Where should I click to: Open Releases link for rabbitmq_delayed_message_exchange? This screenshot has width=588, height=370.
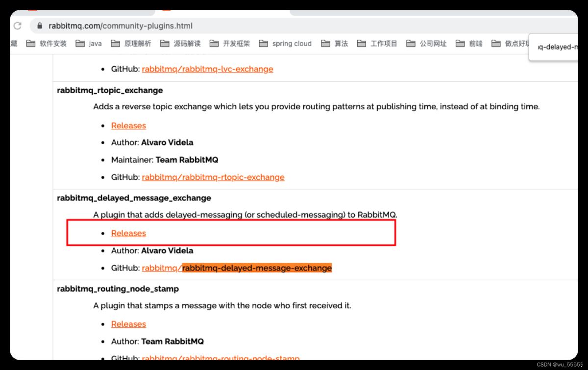pyautogui.click(x=128, y=233)
